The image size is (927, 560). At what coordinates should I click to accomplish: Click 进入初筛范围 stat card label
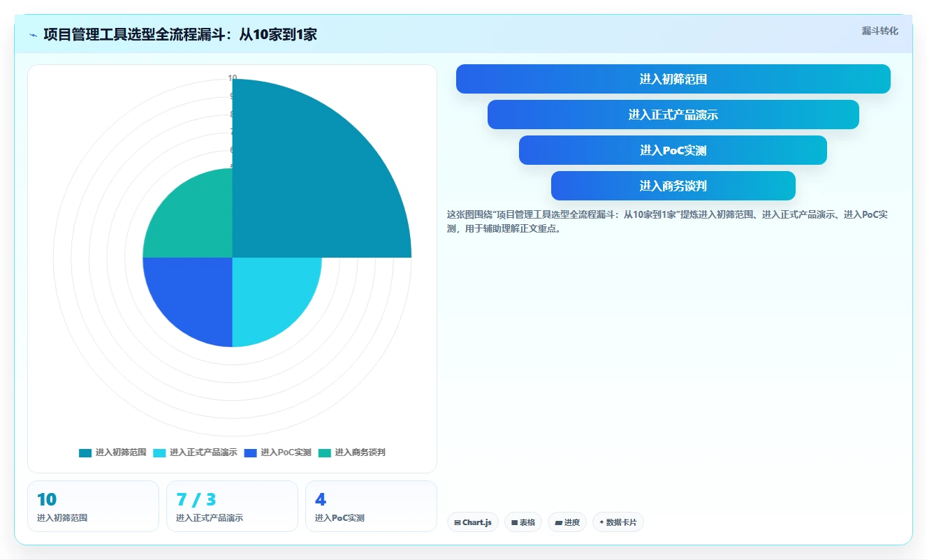62,518
